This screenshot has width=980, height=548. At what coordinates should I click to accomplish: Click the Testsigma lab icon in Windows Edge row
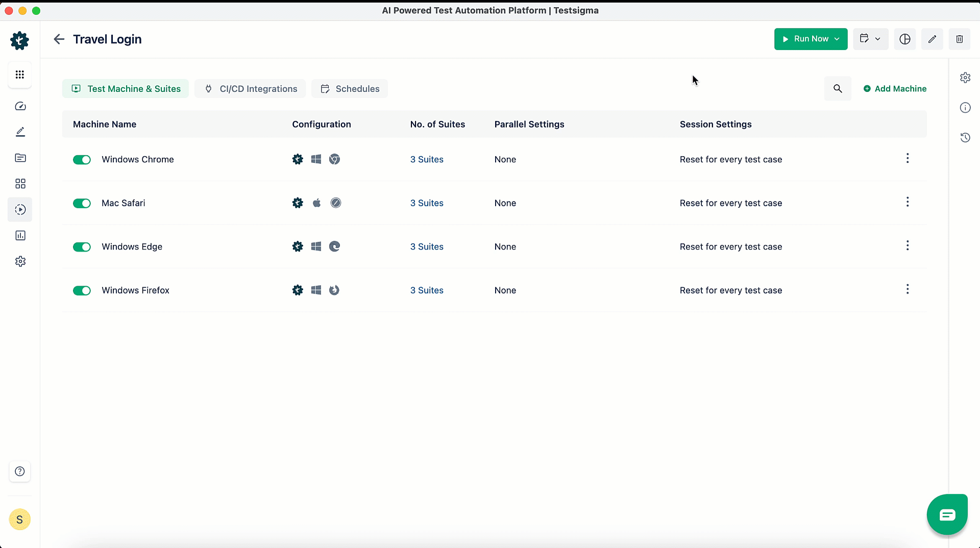coord(298,246)
